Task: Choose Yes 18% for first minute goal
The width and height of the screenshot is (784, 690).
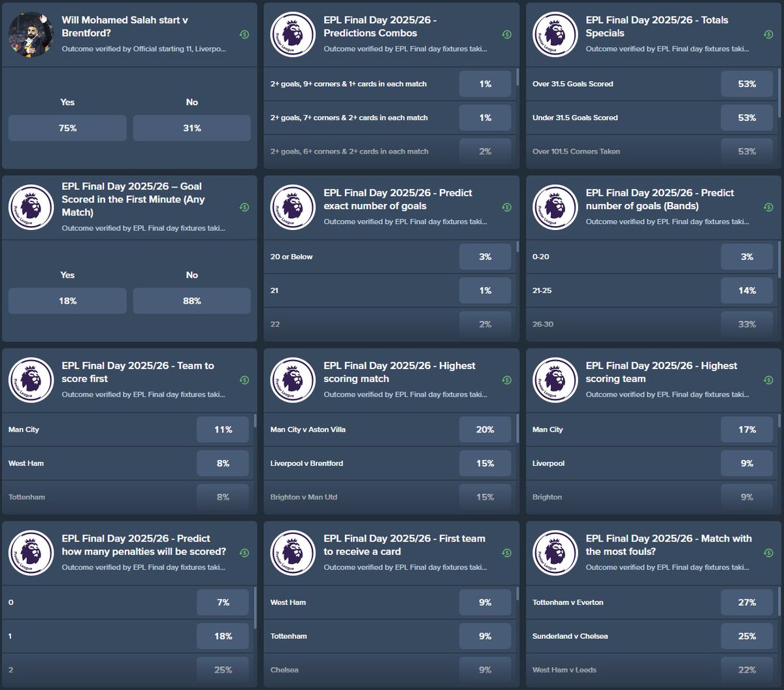Action: tap(67, 301)
